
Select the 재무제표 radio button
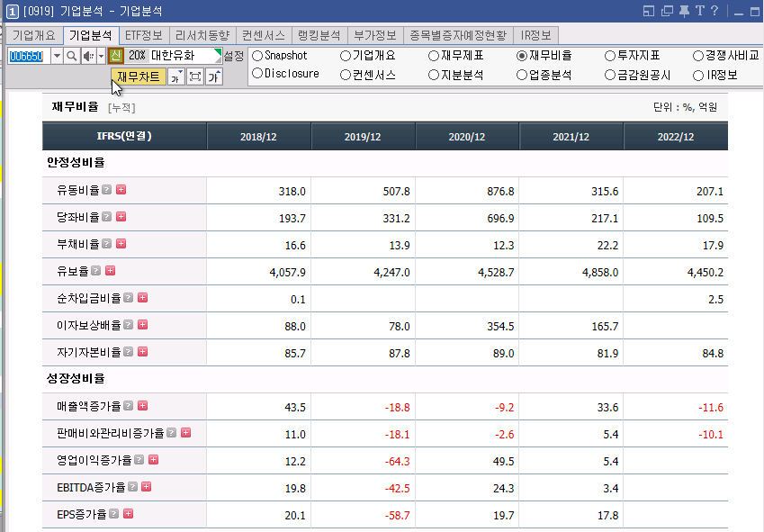pyautogui.click(x=434, y=56)
